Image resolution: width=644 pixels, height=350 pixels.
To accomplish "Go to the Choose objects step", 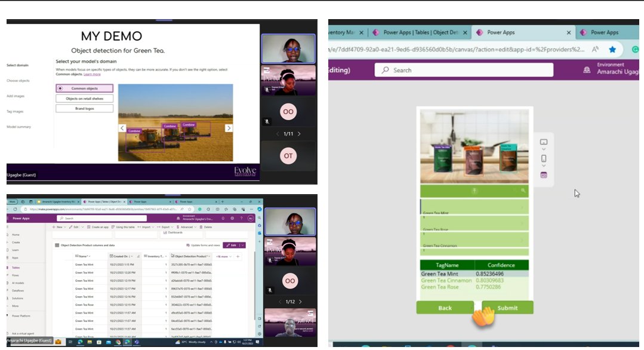I will [18, 81].
